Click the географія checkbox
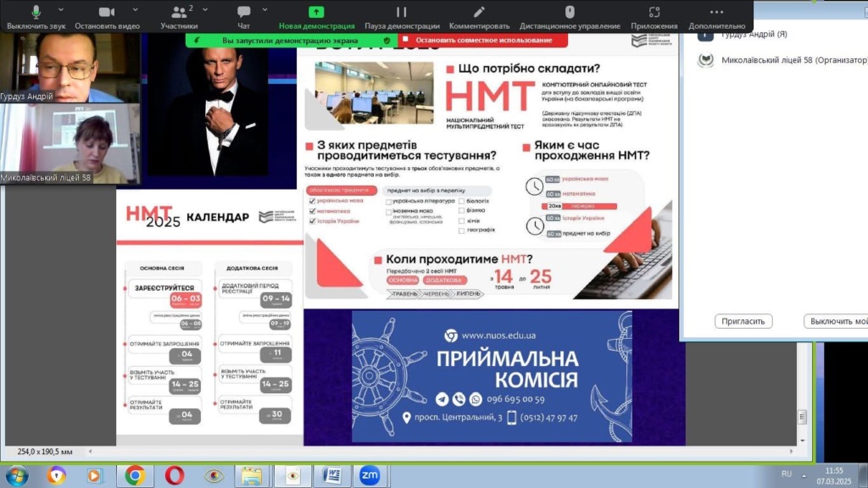Screen dimensions: 868x488 coord(461,230)
